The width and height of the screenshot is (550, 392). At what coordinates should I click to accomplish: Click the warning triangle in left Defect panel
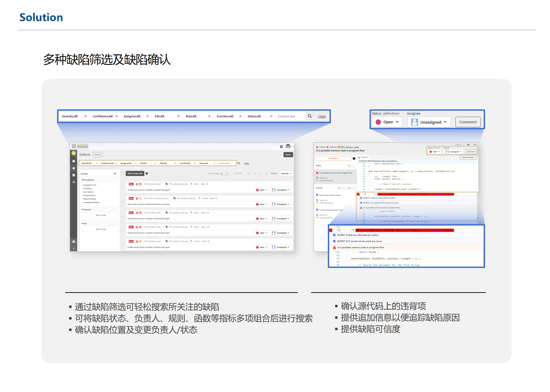[x=317, y=173]
